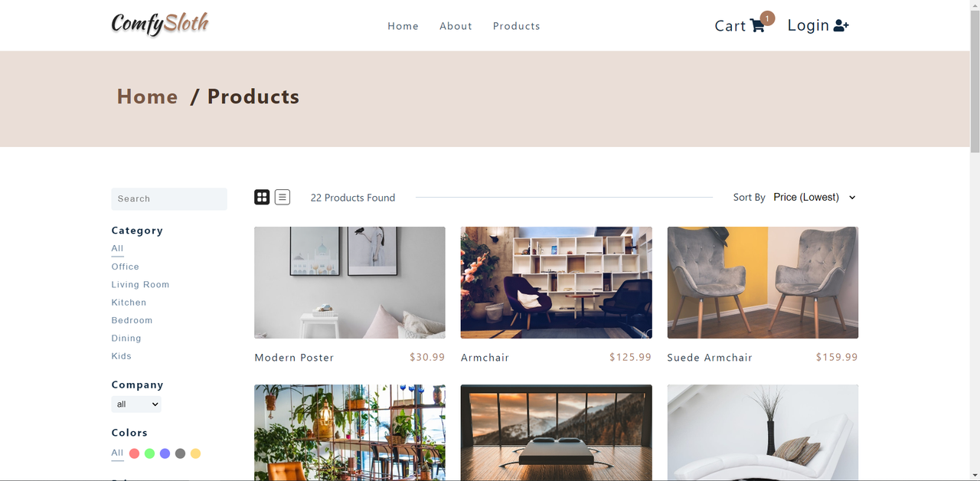Click the Login user-plus icon
The image size is (980, 481).
[841, 26]
